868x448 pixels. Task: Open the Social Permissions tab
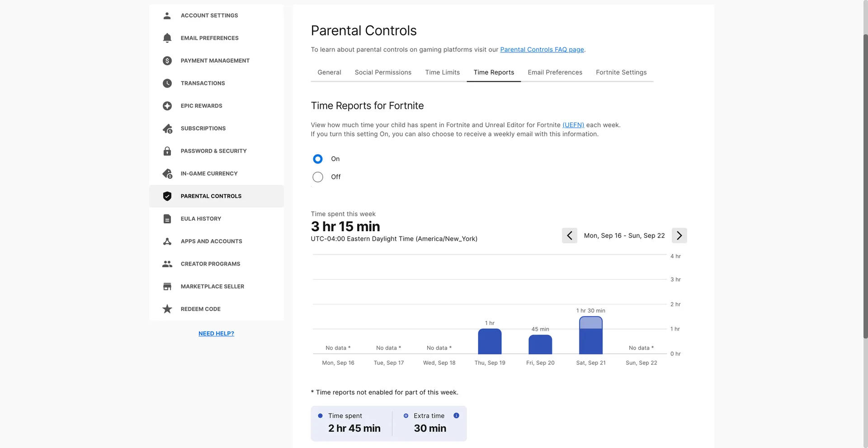[x=383, y=72]
